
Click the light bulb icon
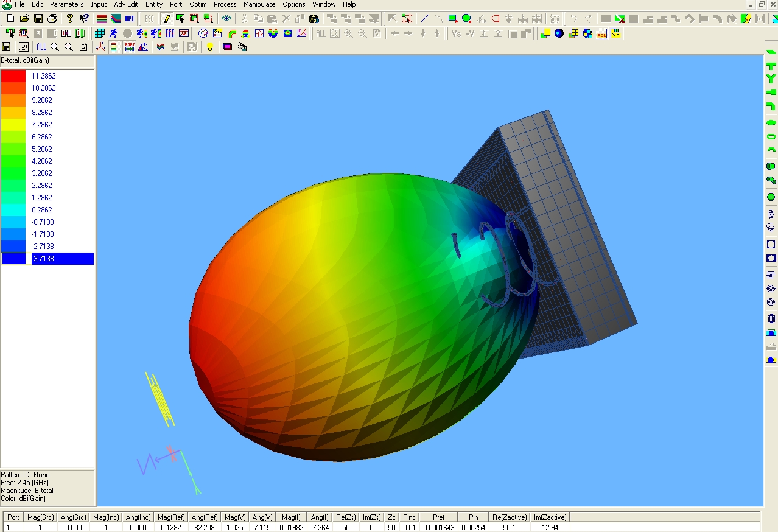(210, 47)
